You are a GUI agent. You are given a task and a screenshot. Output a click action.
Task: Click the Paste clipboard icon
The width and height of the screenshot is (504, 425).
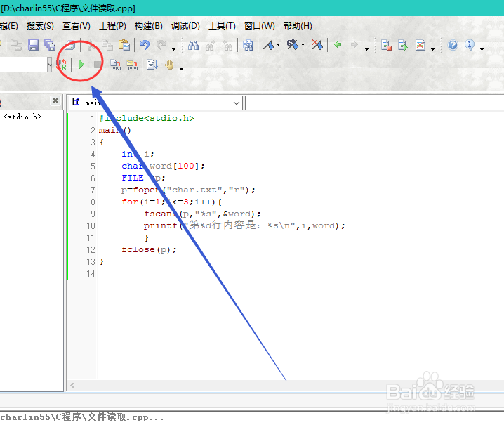(x=124, y=45)
